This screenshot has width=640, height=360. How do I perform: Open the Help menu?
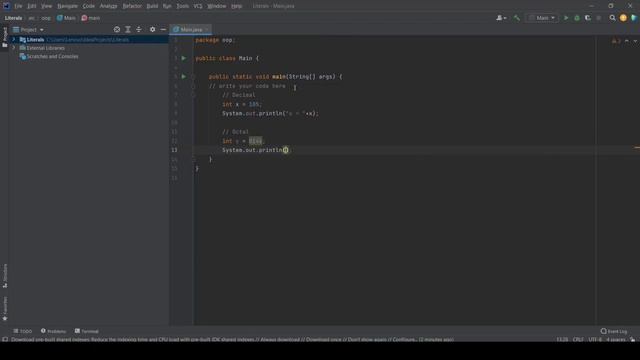pos(237,6)
